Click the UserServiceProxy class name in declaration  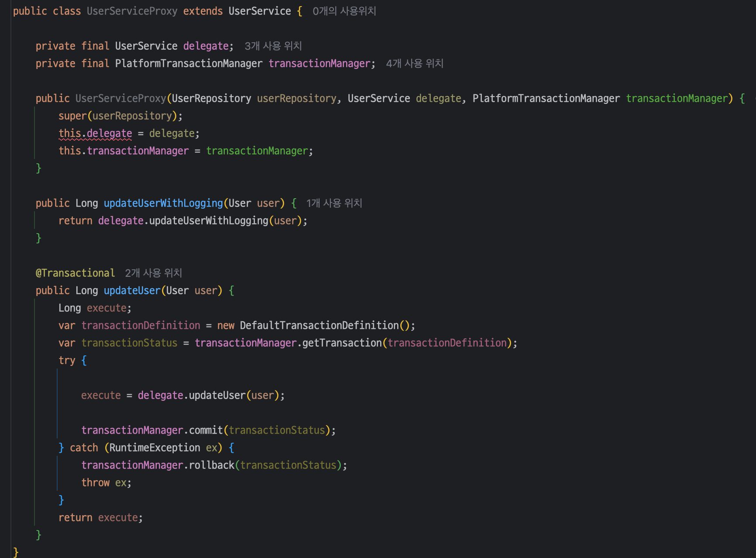click(x=132, y=11)
